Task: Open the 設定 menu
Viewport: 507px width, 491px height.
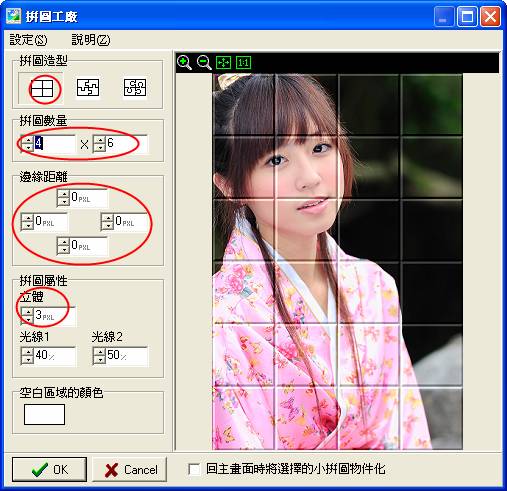Action: pos(28,40)
